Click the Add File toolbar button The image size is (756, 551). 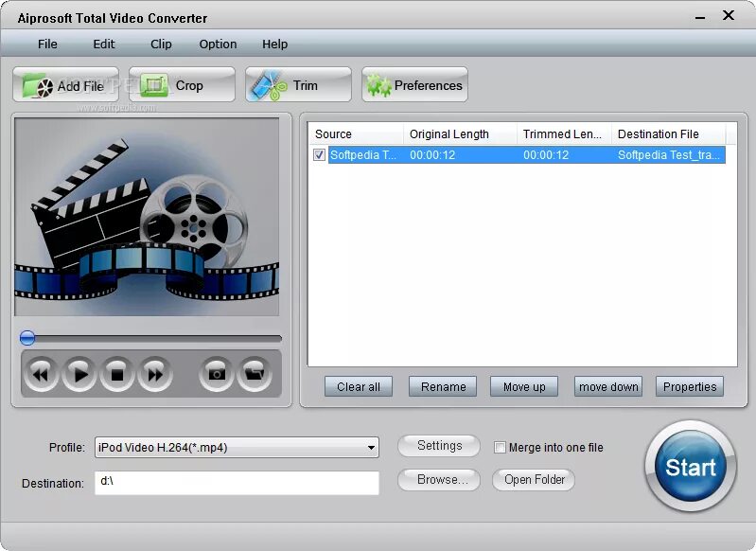click(x=65, y=85)
